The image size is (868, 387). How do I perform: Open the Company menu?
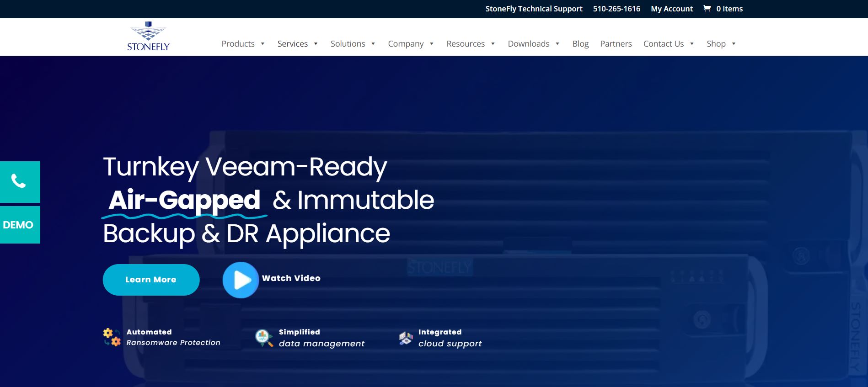tap(406, 44)
